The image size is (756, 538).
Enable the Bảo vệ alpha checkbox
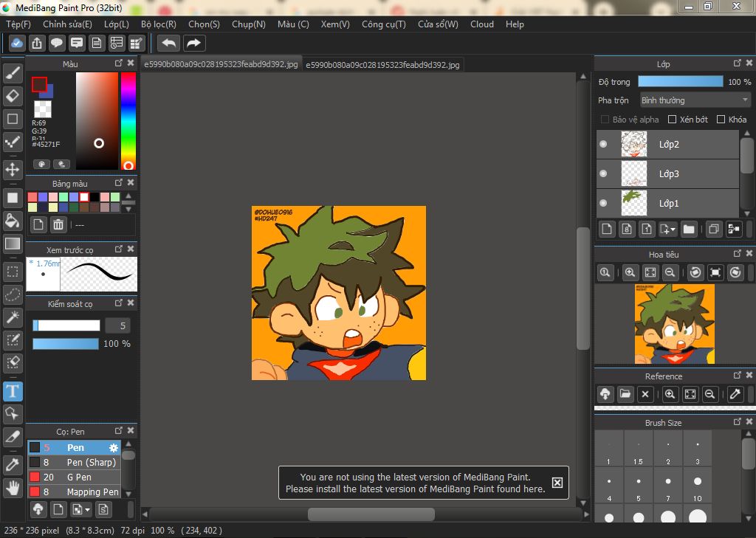[x=605, y=119]
